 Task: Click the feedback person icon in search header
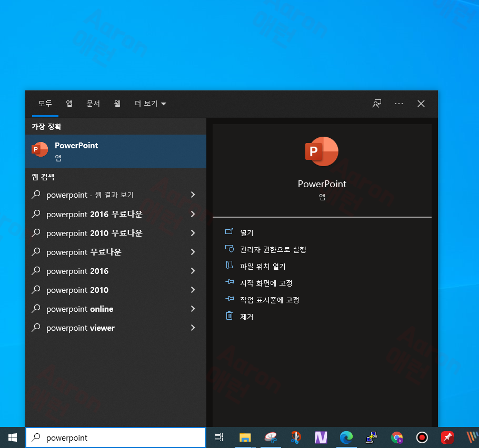pyautogui.click(x=377, y=104)
